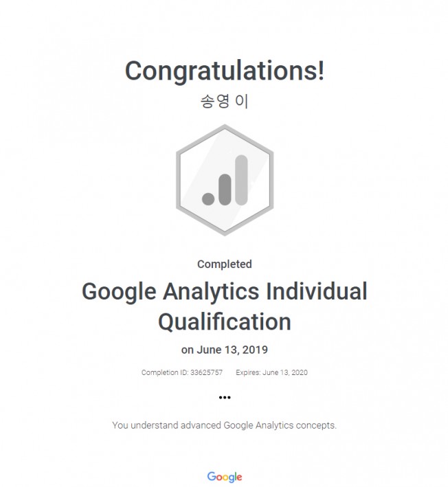448x487 pixels.
Task: Click the Congratulations! heading
Action: click(x=225, y=71)
